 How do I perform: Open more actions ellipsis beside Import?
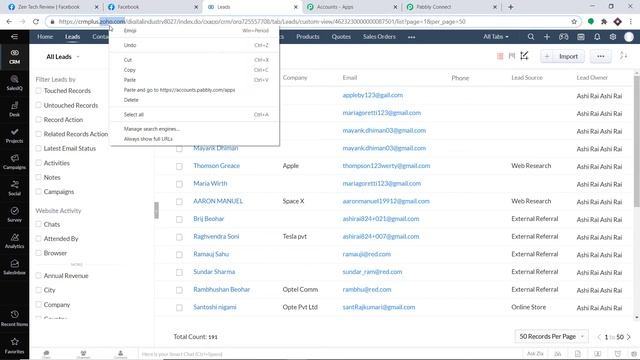pos(600,56)
